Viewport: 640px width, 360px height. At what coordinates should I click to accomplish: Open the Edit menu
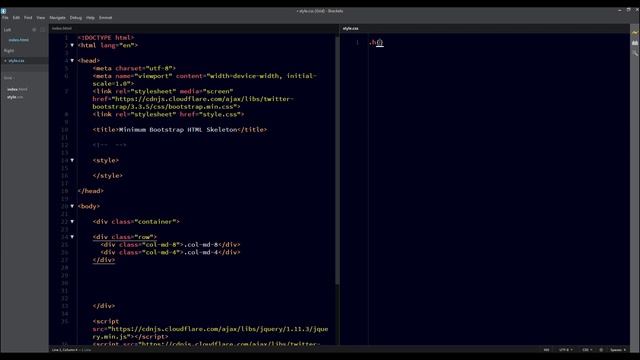pos(16,18)
